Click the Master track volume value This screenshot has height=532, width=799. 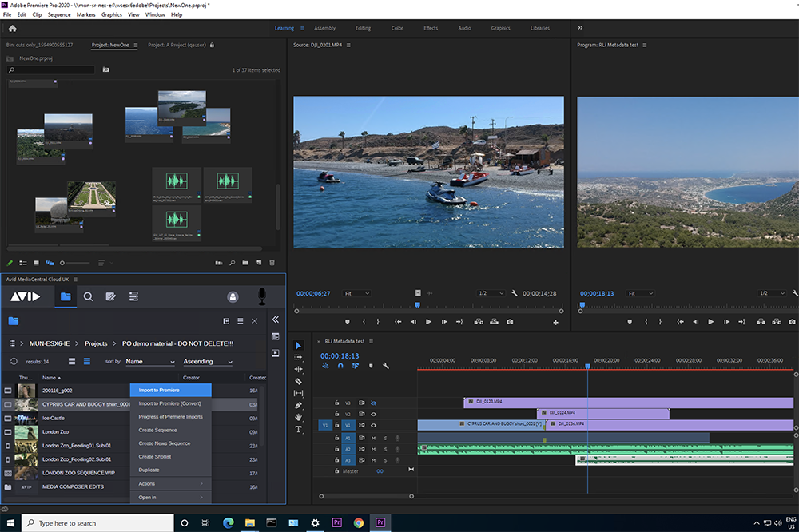click(380, 471)
